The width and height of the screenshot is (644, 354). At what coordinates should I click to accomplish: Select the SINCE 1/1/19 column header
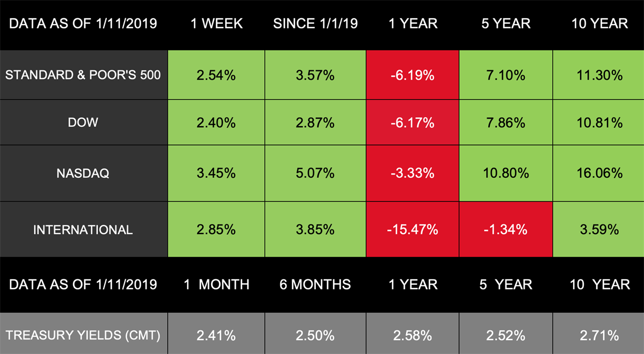point(315,24)
